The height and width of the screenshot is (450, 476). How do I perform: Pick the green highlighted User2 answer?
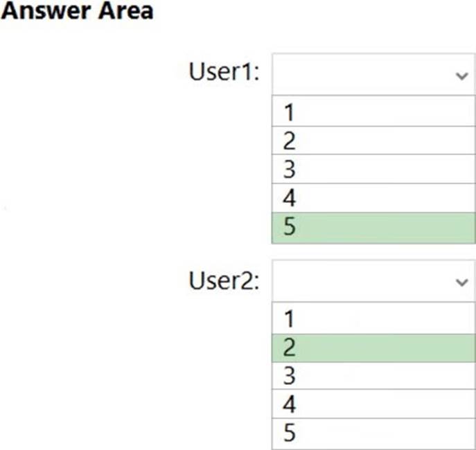(x=373, y=347)
